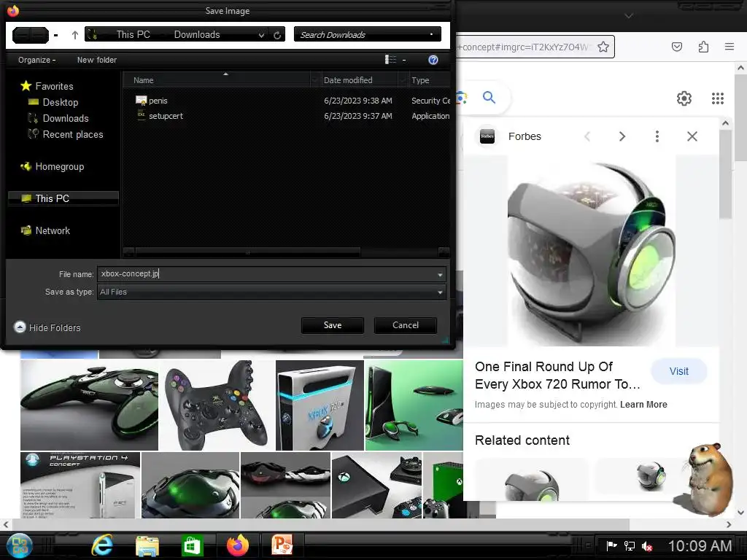Open Internet Explorer from taskbar
This screenshot has width=747, height=560.
coord(102,545)
